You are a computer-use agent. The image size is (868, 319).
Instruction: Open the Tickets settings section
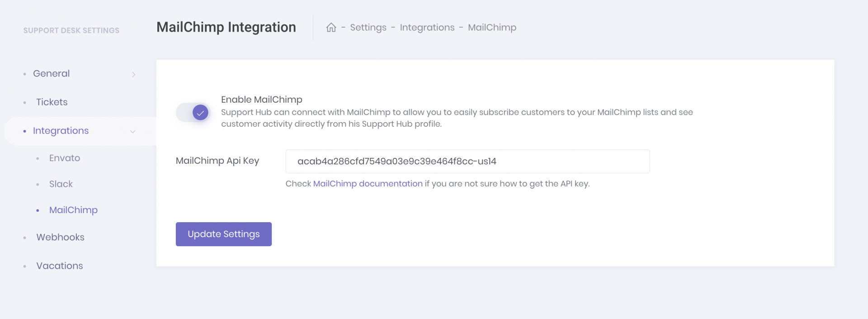[x=52, y=102]
